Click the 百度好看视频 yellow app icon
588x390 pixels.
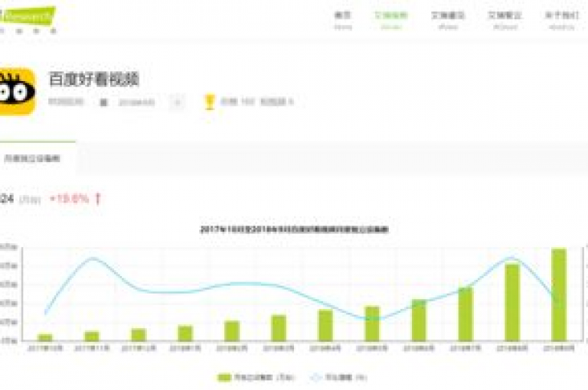(x=17, y=92)
